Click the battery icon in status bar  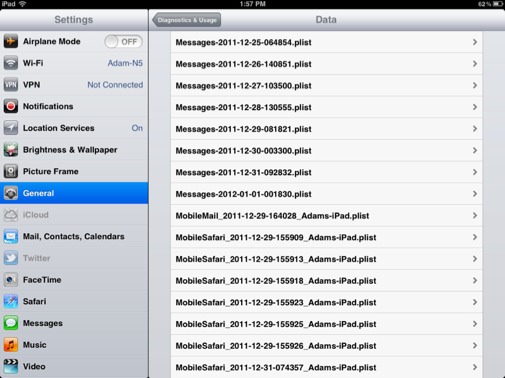498,4
